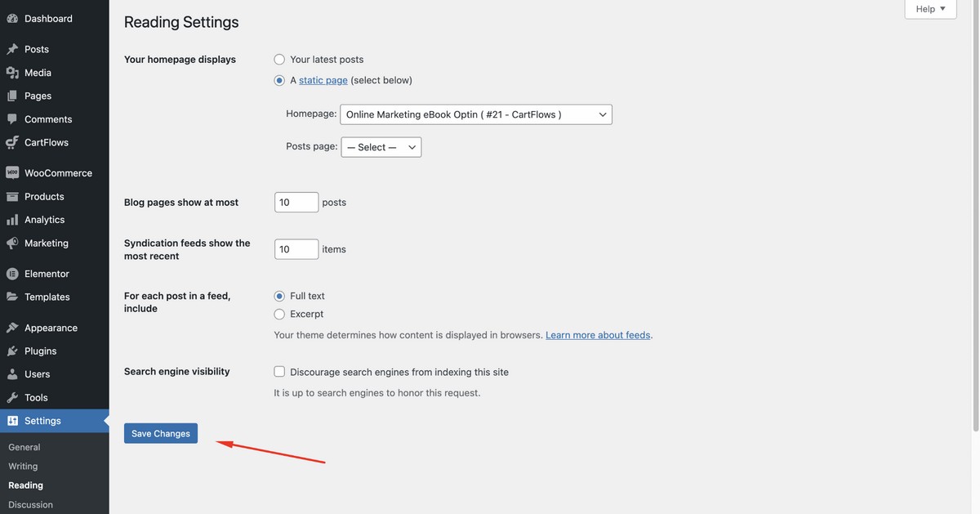Choose Excerpt feed option

(279, 314)
